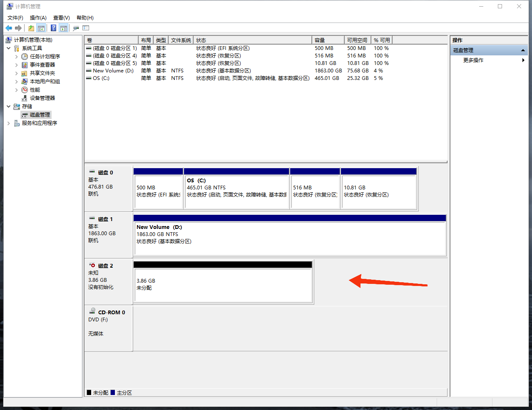Click 更多操作 in the actions pane

point(473,60)
